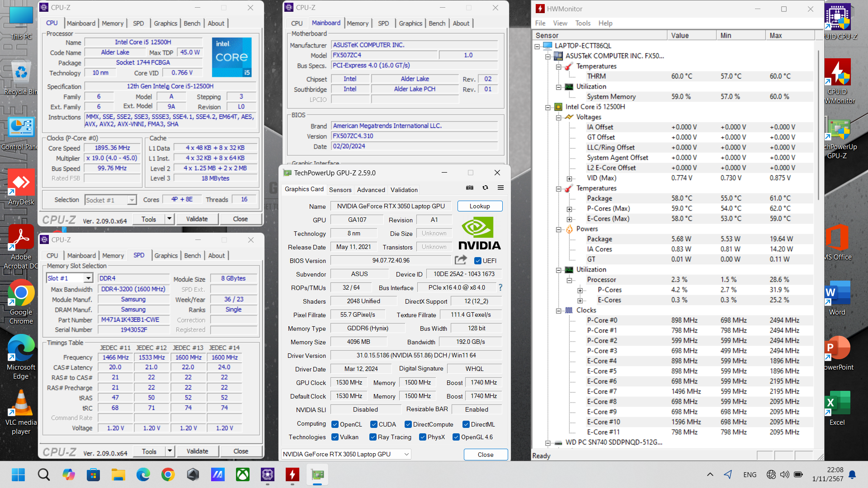Click HWMonitor icon in the taskbar

point(292,474)
